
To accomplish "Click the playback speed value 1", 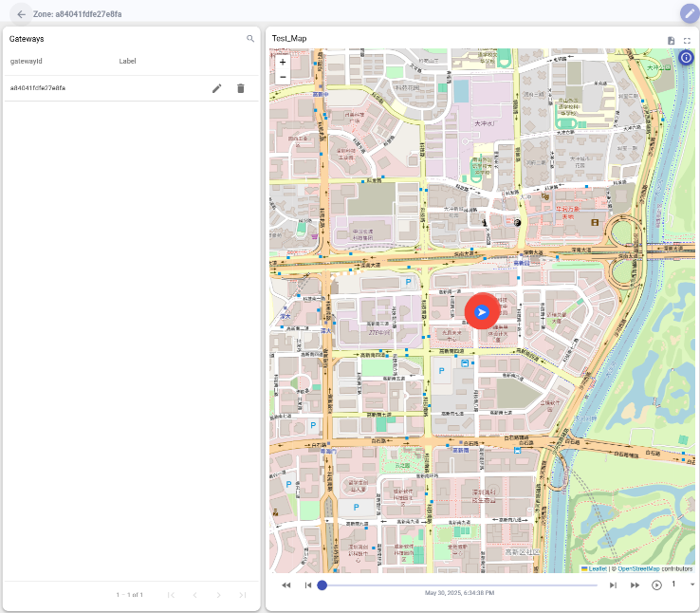I will coord(673,584).
